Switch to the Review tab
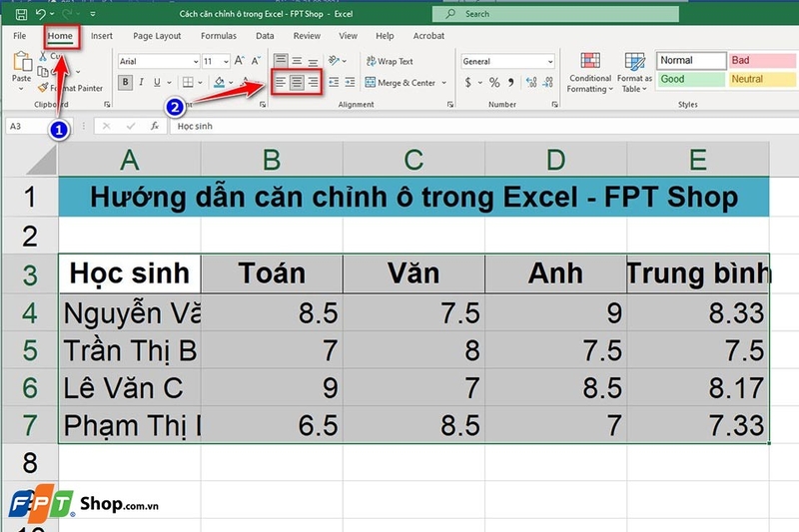The image size is (799, 532). pos(307,36)
